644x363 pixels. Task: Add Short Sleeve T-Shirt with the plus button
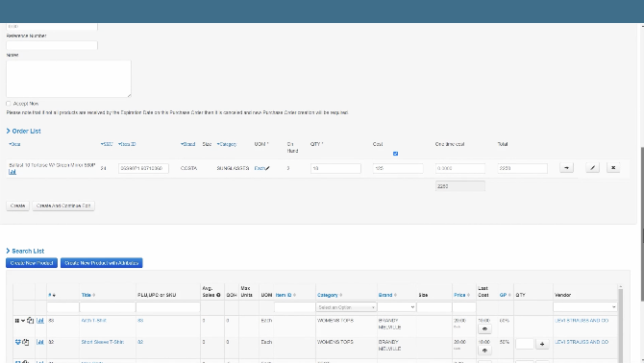pos(542,344)
